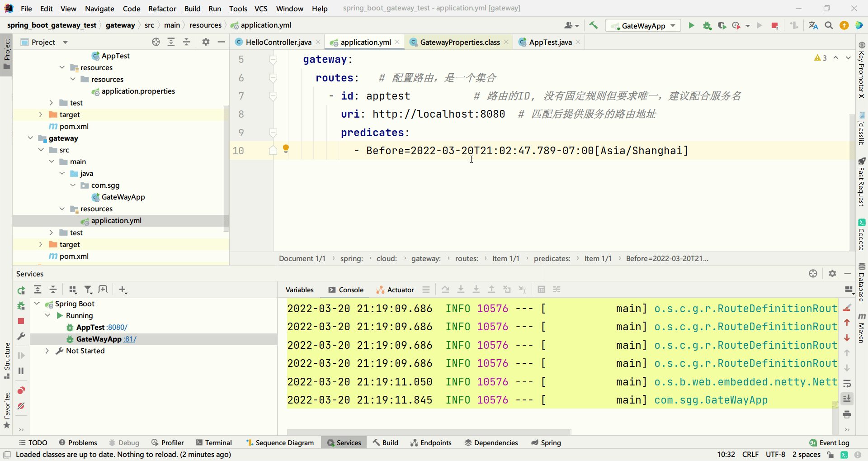868x461 pixels.
Task: Build the project with the hammer icon
Action: (x=593, y=25)
